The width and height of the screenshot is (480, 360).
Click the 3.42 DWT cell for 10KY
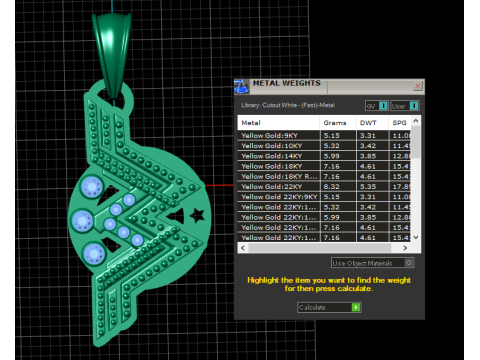coord(372,146)
